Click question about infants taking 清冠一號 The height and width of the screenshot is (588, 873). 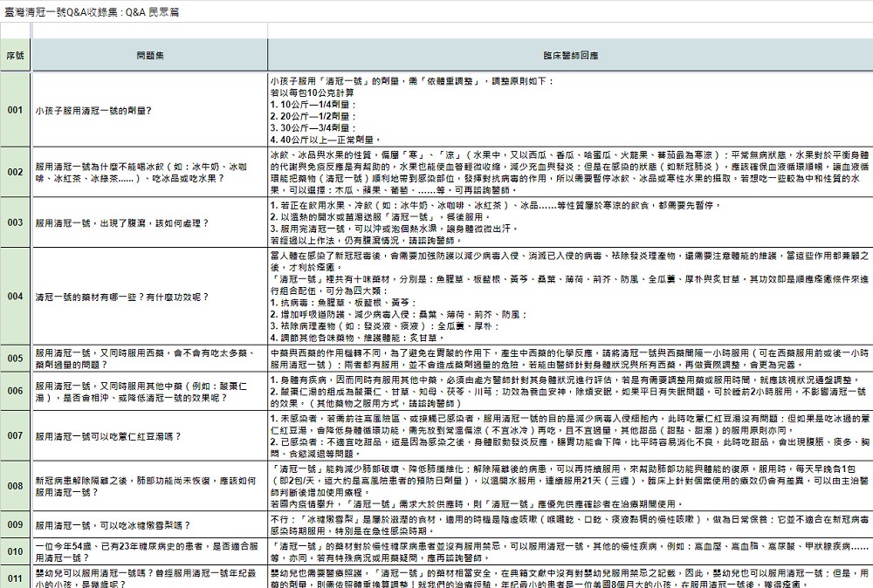150,578
